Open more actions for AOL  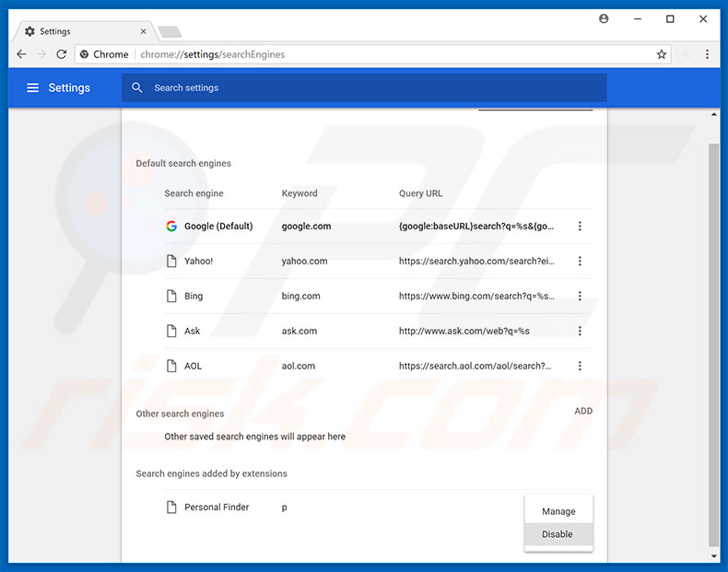[580, 366]
